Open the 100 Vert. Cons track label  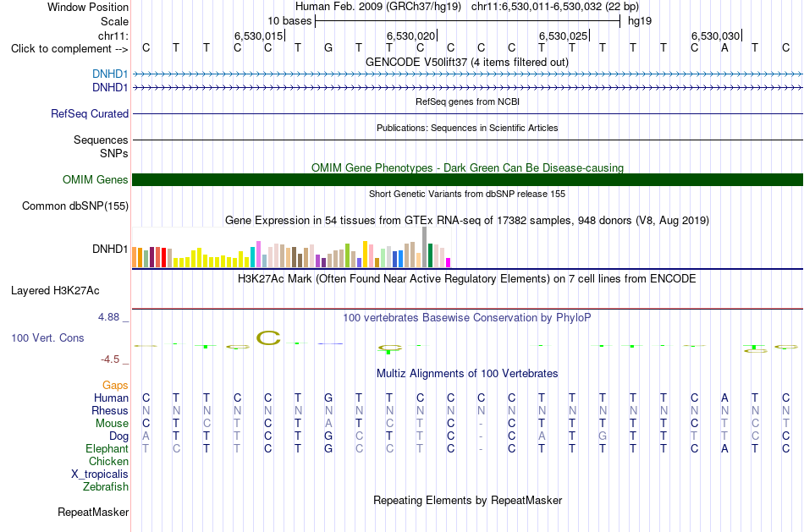47,337
